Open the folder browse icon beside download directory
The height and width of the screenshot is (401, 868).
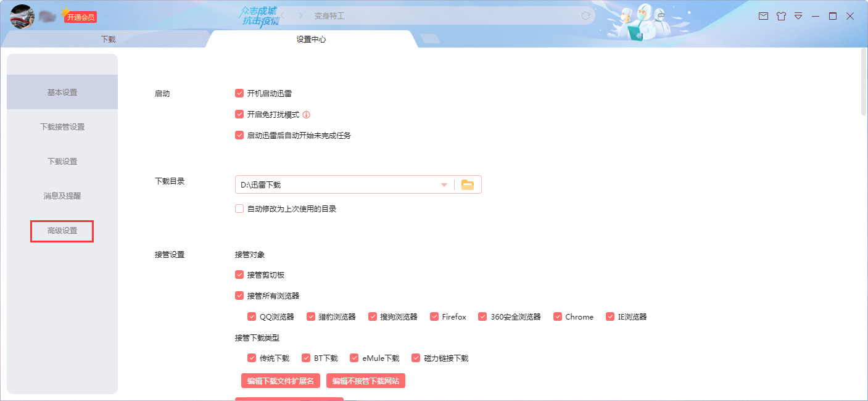[468, 184]
